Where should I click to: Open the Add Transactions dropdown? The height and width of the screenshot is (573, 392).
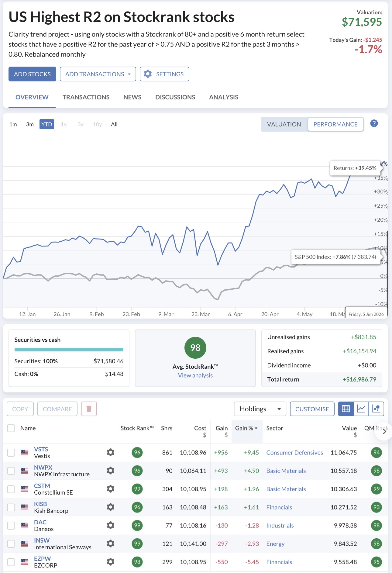click(x=98, y=74)
